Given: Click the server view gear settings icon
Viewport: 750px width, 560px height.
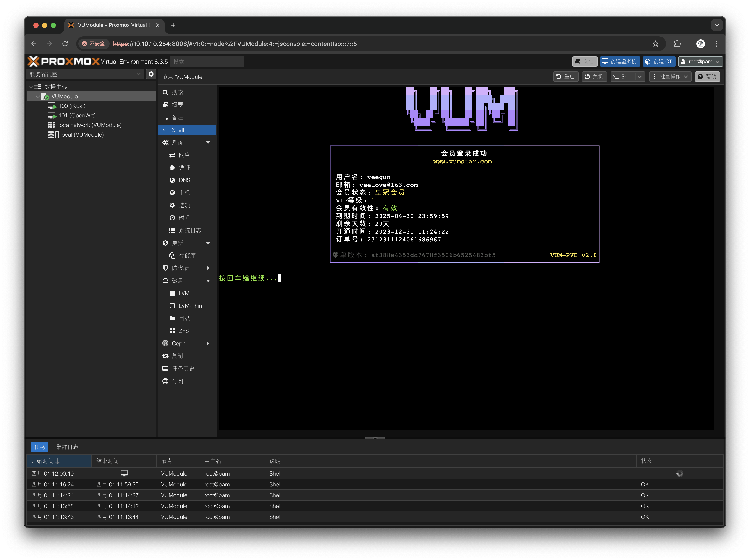Looking at the screenshot, I should pyautogui.click(x=151, y=74).
